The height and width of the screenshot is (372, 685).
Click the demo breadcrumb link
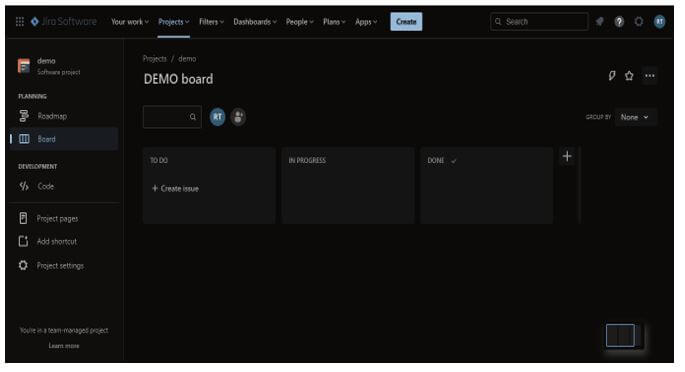tap(187, 59)
